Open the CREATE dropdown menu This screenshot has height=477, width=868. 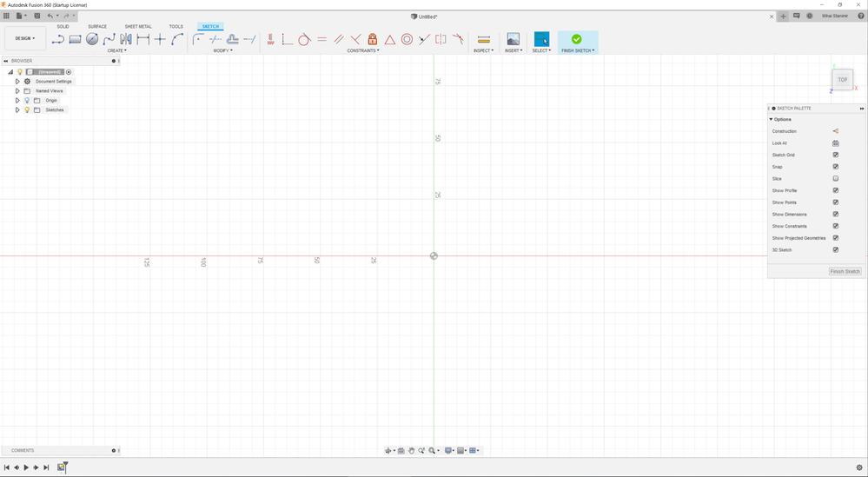tap(116, 50)
